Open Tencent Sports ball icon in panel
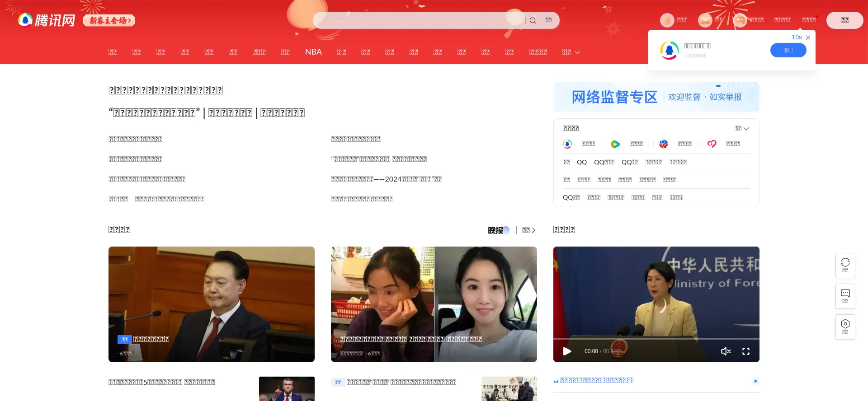The image size is (868, 401). point(664,144)
